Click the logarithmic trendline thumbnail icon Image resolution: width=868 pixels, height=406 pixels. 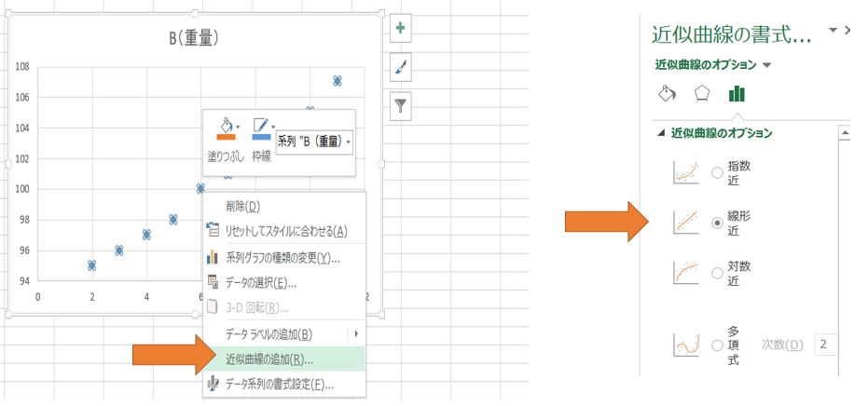pos(686,273)
